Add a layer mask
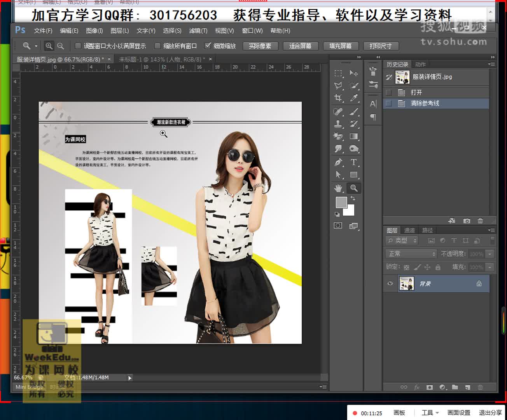The image size is (507, 420). pyautogui.click(x=429, y=387)
